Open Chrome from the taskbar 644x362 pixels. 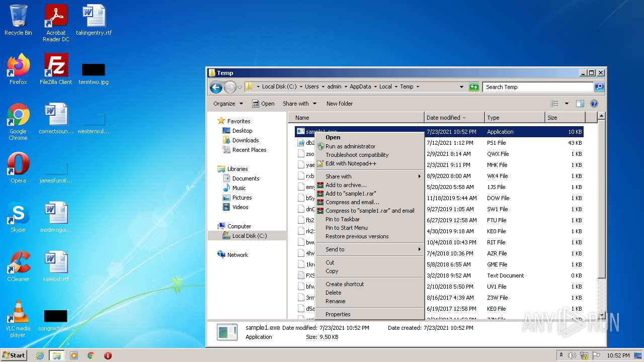(x=91, y=355)
